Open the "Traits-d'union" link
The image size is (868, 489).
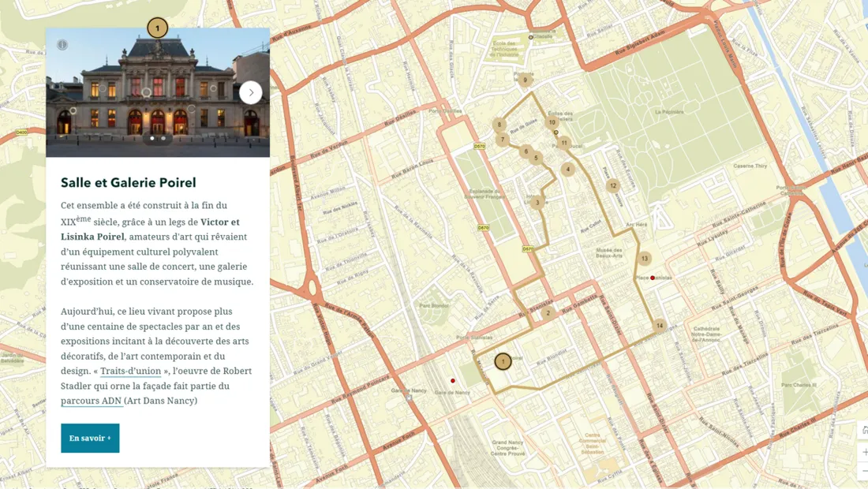tap(130, 371)
